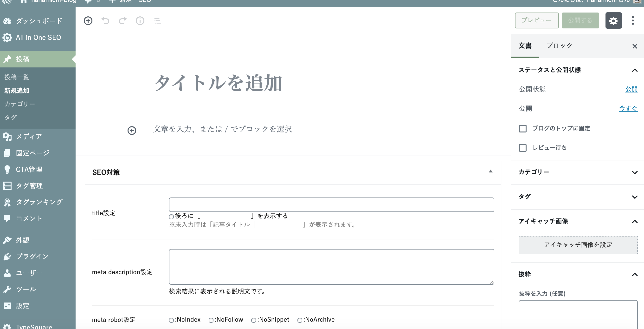The image size is (644, 329).
Task: Click the add block icon in top toolbar
Action: (x=88, y=20)
